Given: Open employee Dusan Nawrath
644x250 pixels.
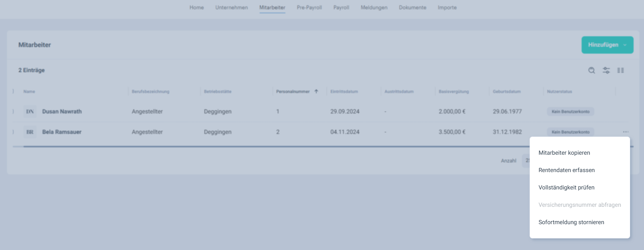Looking at the screenshot, I should pyautogui.click(x=62, y=111).
